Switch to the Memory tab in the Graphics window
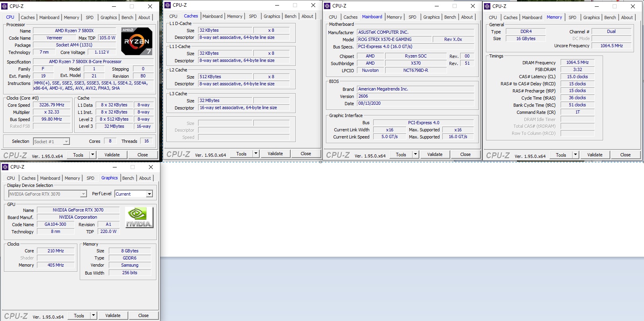The width and height of the screenshot is (644, 321). [x=72, y=178]
